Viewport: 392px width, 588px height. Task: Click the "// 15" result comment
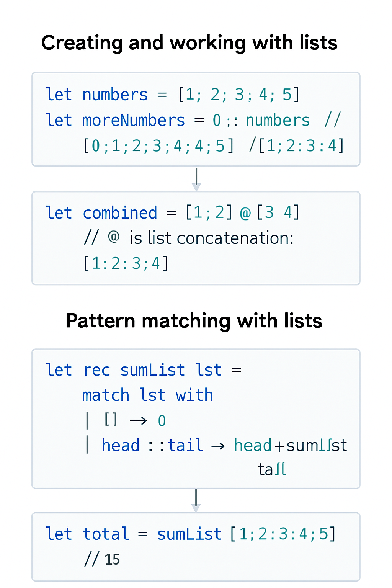[102, 560]
